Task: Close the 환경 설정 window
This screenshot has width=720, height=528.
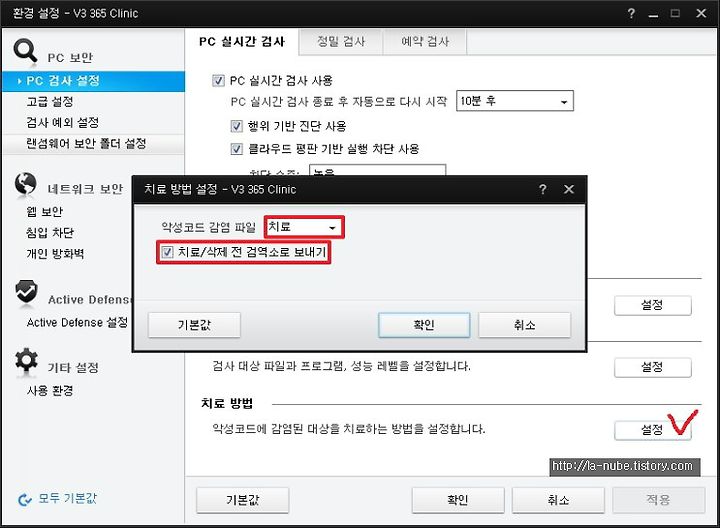Action: pos(701,13)
